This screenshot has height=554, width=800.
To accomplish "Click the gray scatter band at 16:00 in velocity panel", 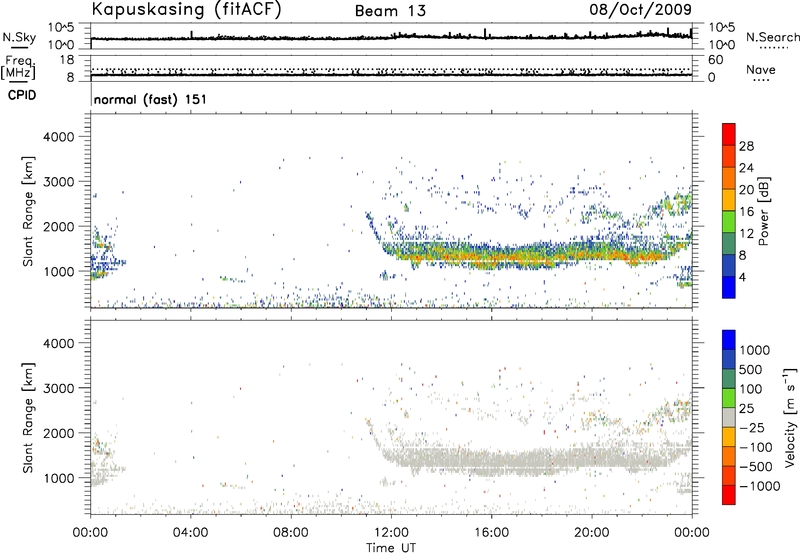I will tap(491, 461).
